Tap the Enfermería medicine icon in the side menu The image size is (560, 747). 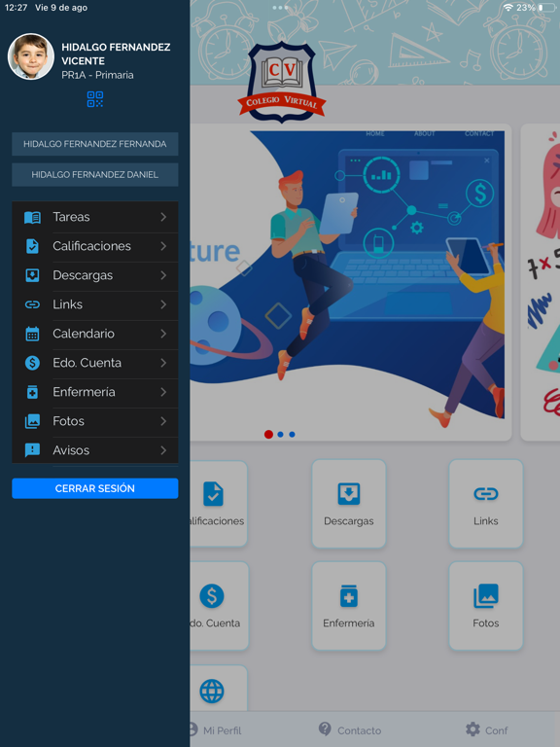click(32, 392)
